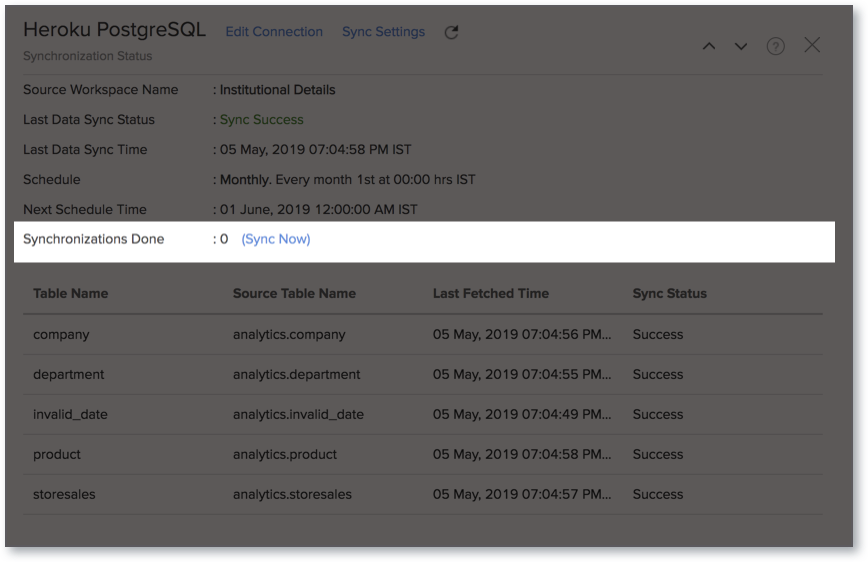Click the Last Fetched Time column header

pos(490,293)
